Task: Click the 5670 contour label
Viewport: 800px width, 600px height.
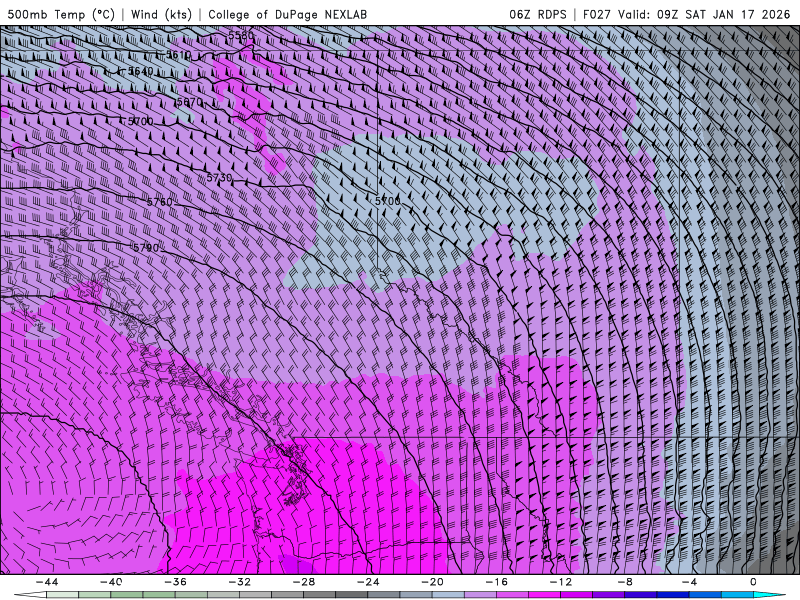Action: [x=189, y=102]
